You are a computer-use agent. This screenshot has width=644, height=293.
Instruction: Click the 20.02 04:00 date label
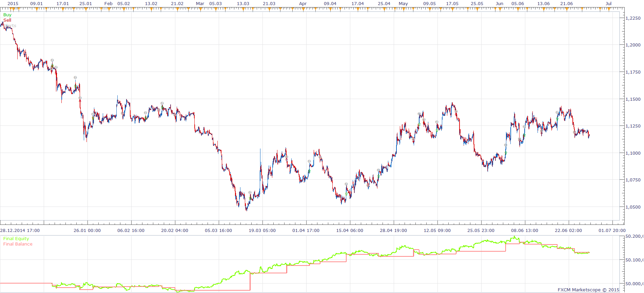175,231
